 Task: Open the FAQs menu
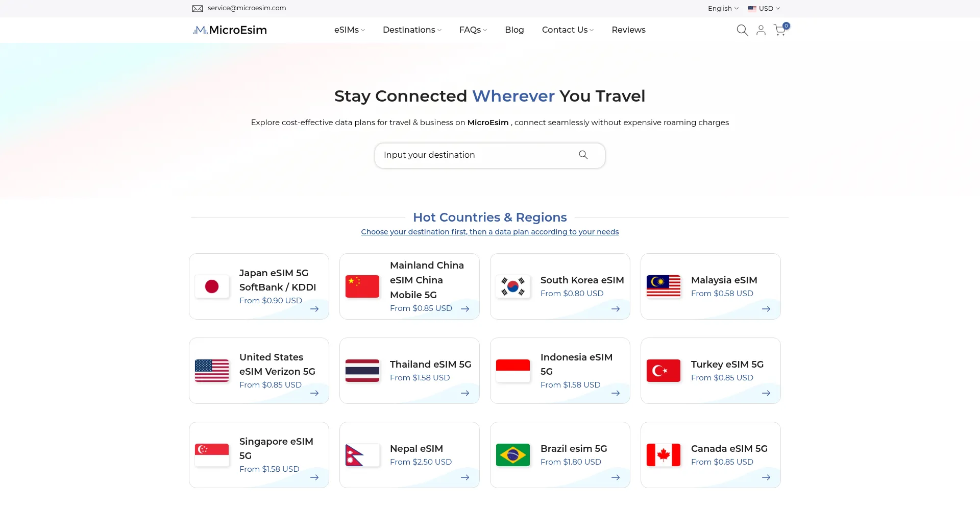(x=473, y=30)
